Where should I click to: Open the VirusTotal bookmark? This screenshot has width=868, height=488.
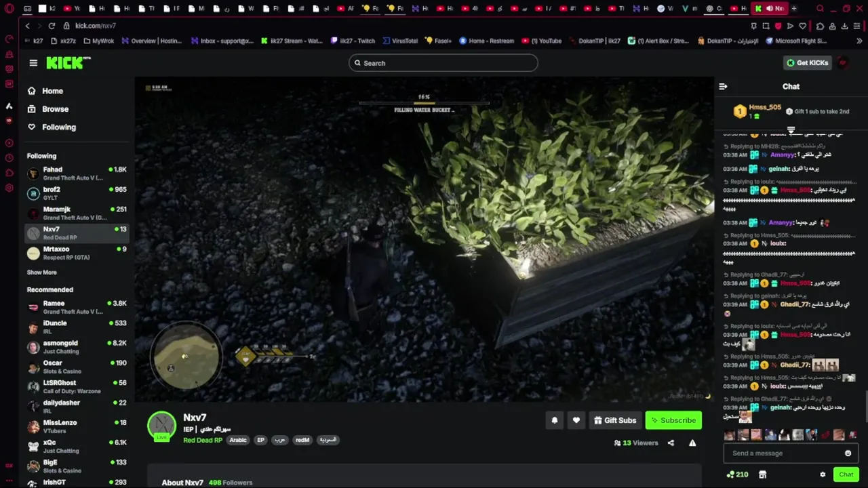coord(399,41)
